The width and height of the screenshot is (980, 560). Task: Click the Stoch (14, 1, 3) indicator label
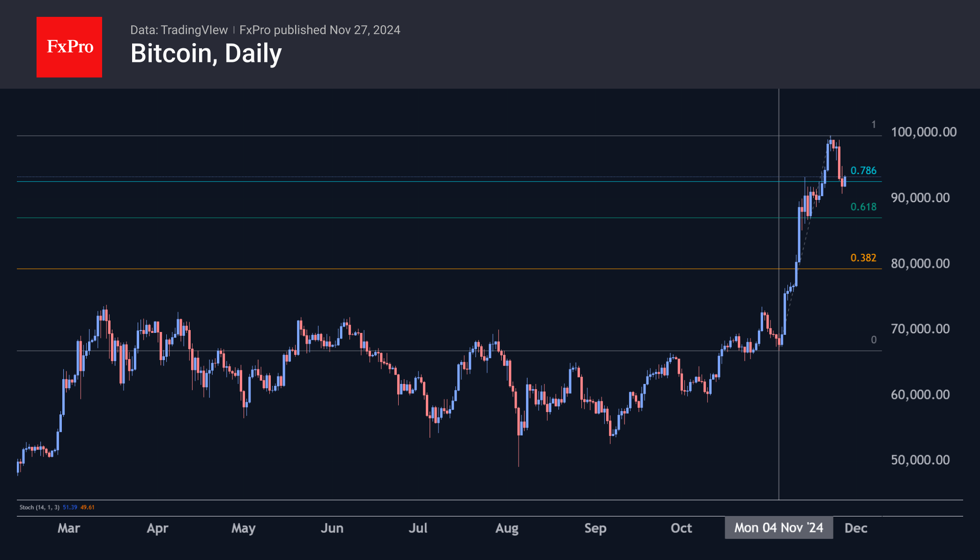click(39, 507)
